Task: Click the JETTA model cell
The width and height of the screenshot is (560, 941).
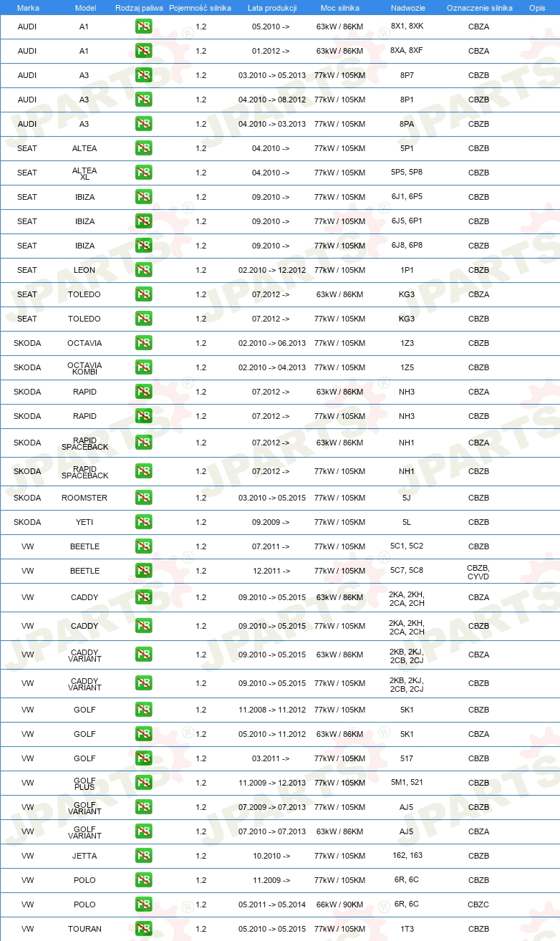Action: (85, 856)
